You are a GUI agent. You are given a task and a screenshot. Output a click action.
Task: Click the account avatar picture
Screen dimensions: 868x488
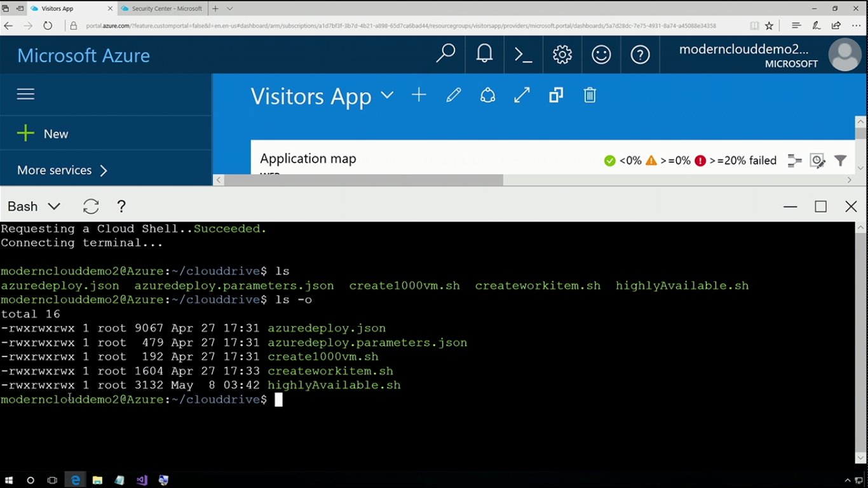(845, 55)
